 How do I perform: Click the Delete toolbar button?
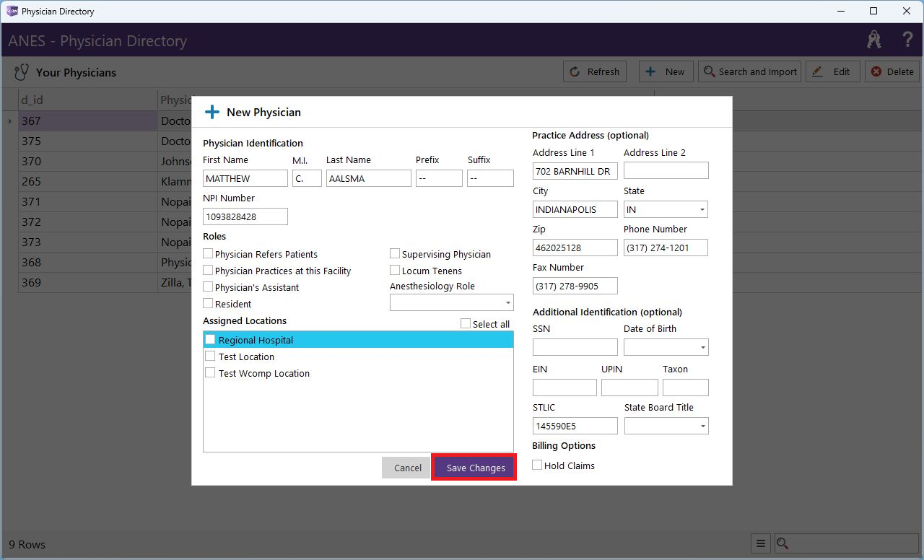click(892, 71)
